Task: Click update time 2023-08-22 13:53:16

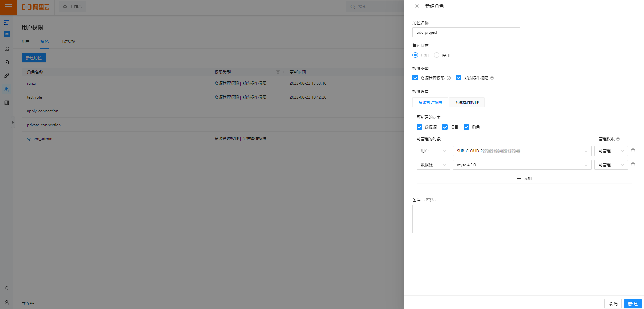Action: click(x=308, y=83)
